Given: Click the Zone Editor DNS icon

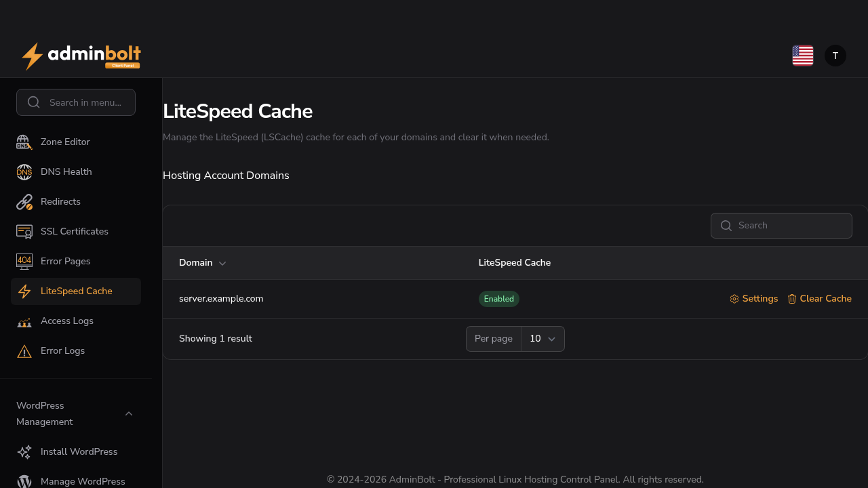Looking at the screenshot, I should coord(24,142).
